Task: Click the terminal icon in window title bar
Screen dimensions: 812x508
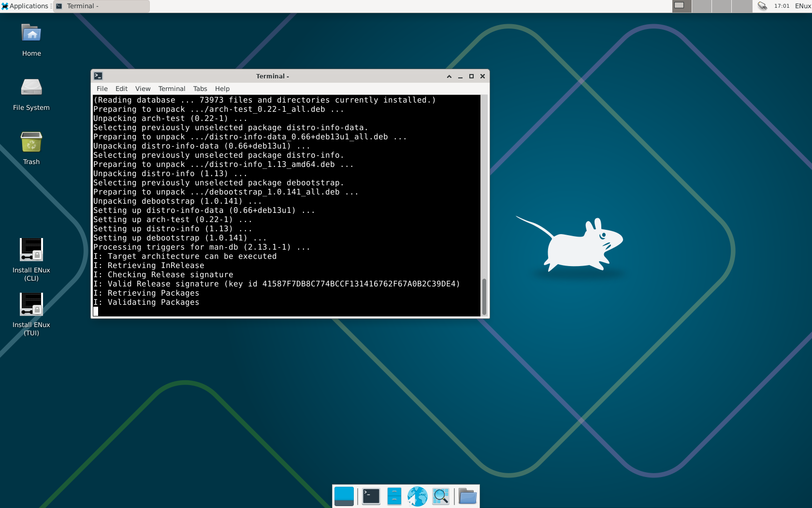Action: (98, 76)
